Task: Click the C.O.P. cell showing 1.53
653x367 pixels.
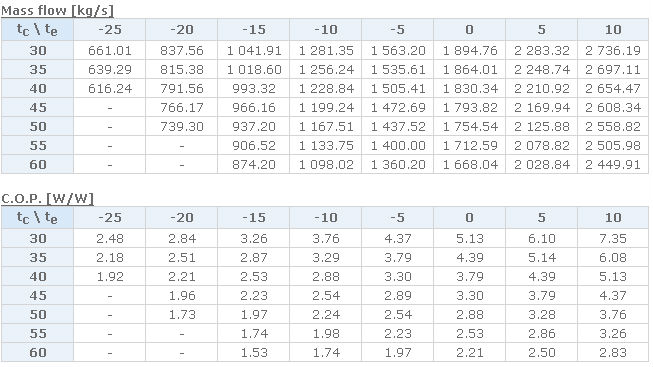Action: pyautogui.click(x=254, y=352)
